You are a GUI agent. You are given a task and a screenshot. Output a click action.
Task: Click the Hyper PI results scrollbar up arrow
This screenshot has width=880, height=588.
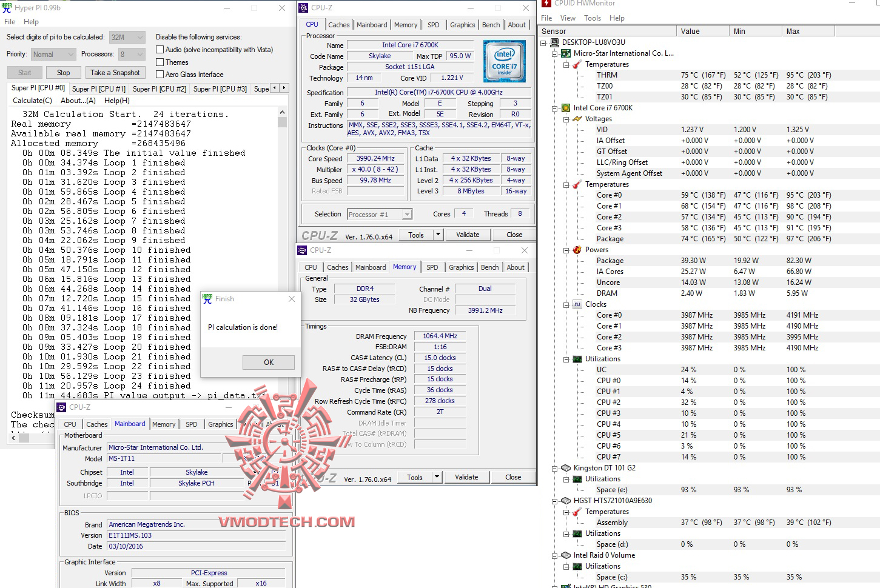tap(282, 112)
